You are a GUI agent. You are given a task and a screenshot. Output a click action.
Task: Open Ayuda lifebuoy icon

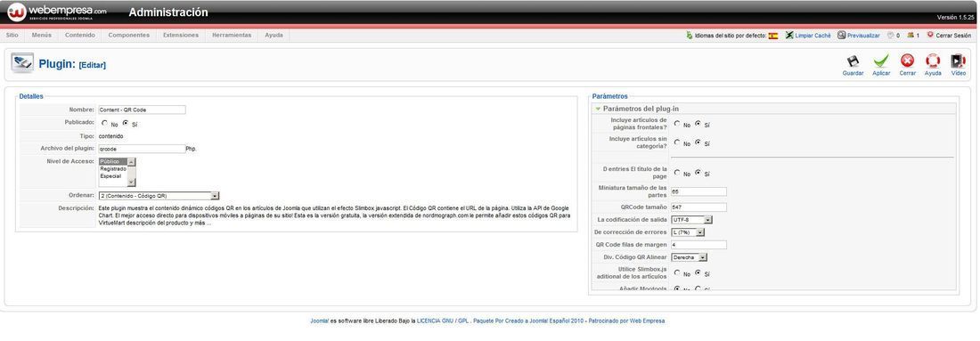(x=933, y=61)
